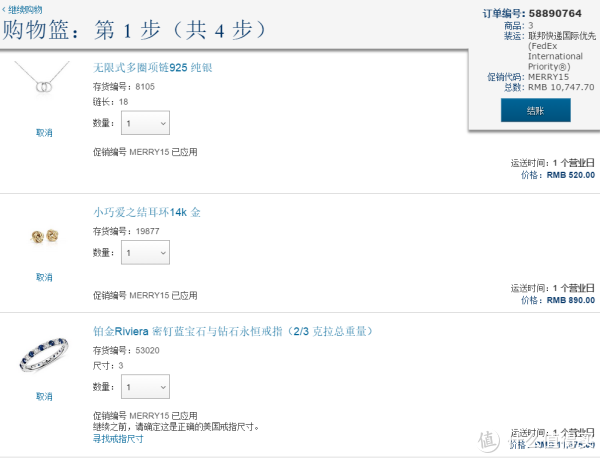Click 取消 under the necklace item
This screenshot has height=458, width=600.
pos(44,133)
